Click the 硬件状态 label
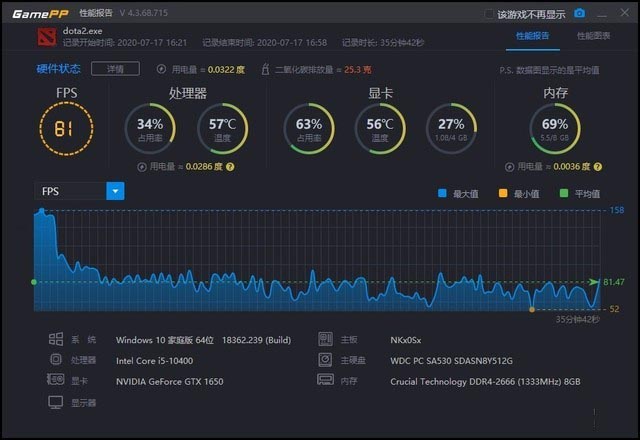 tap(58, 69)
